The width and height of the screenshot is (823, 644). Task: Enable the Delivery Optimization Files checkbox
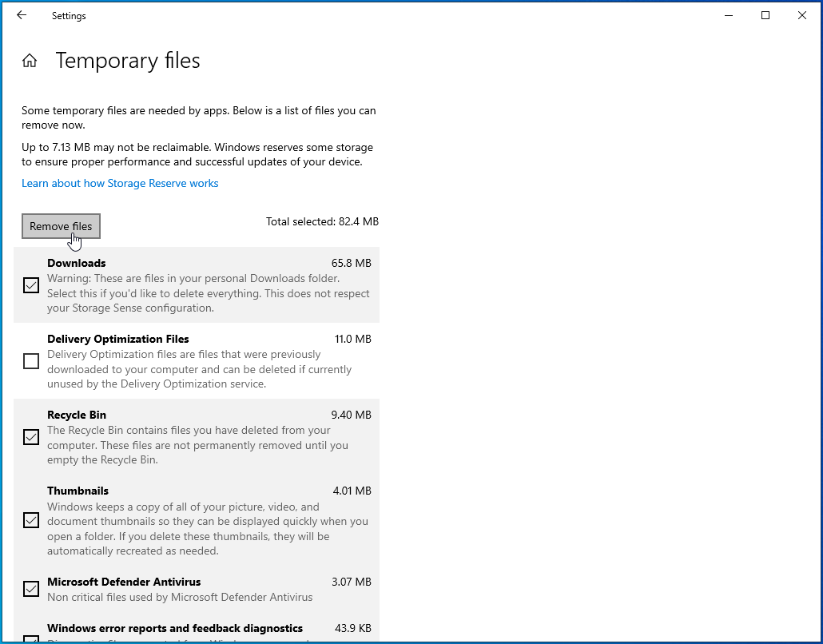click(x=31, y=361)
